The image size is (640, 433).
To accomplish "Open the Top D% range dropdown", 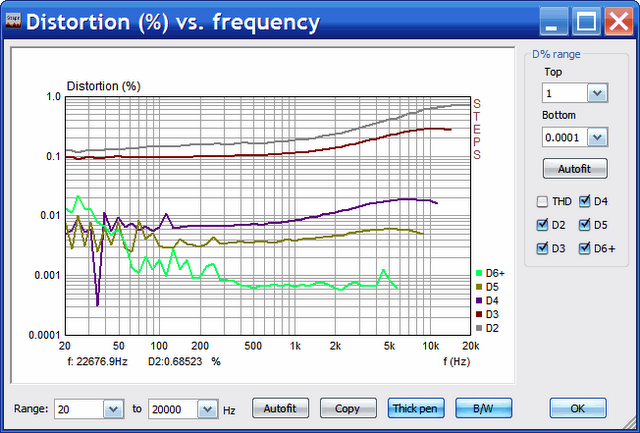I will point(597,93).
